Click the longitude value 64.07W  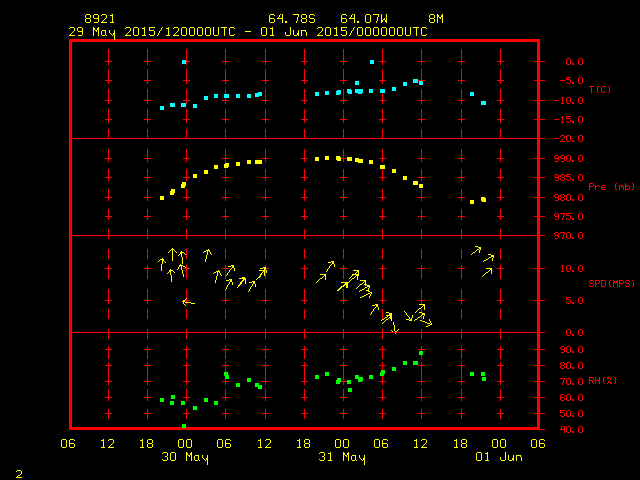(x=361, y=19)
